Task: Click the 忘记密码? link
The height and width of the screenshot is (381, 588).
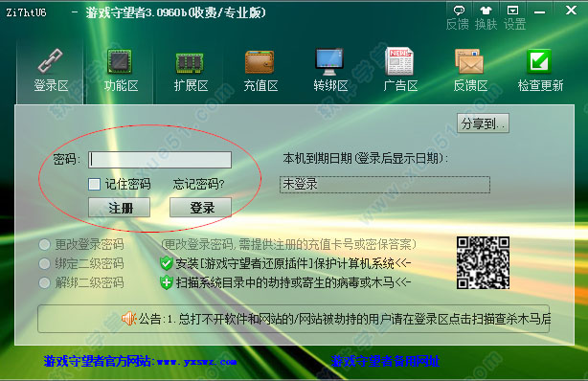Action: tap(198, 184)
